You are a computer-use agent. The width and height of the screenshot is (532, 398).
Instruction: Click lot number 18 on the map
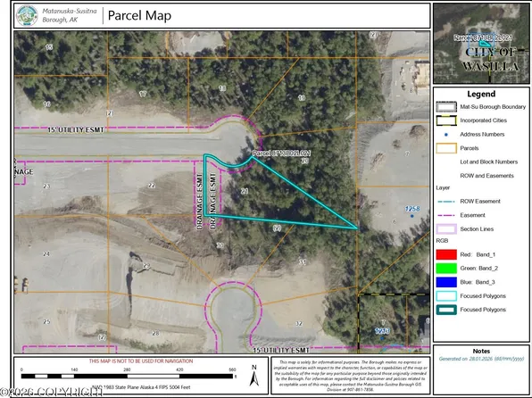tap(222, 88)
